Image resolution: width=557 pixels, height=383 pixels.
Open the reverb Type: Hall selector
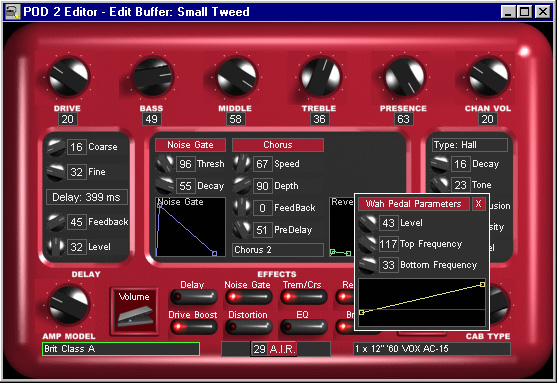pos(470,145)
